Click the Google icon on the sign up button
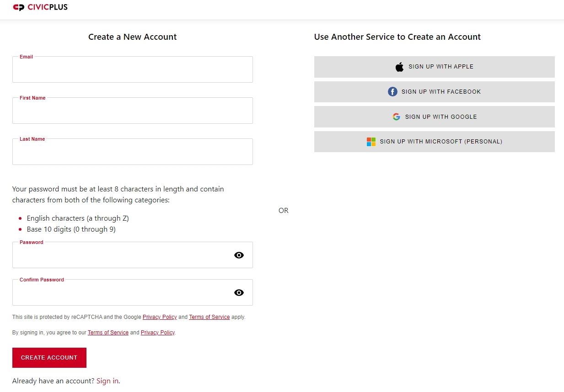Viewport: 564px width, 392px height. pos(396,117)
